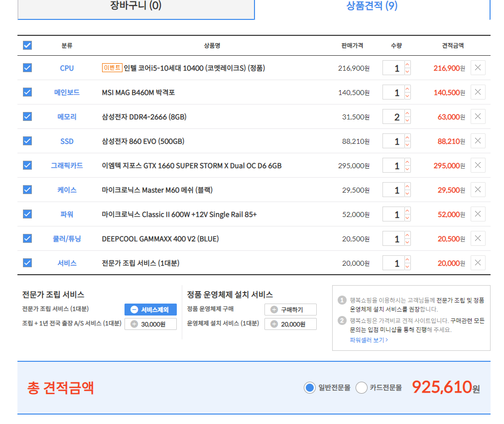Screen dimensions: 504x424
Task: Remove the 마이크로닉스 Master M60 case row
Action: [478, 190]
